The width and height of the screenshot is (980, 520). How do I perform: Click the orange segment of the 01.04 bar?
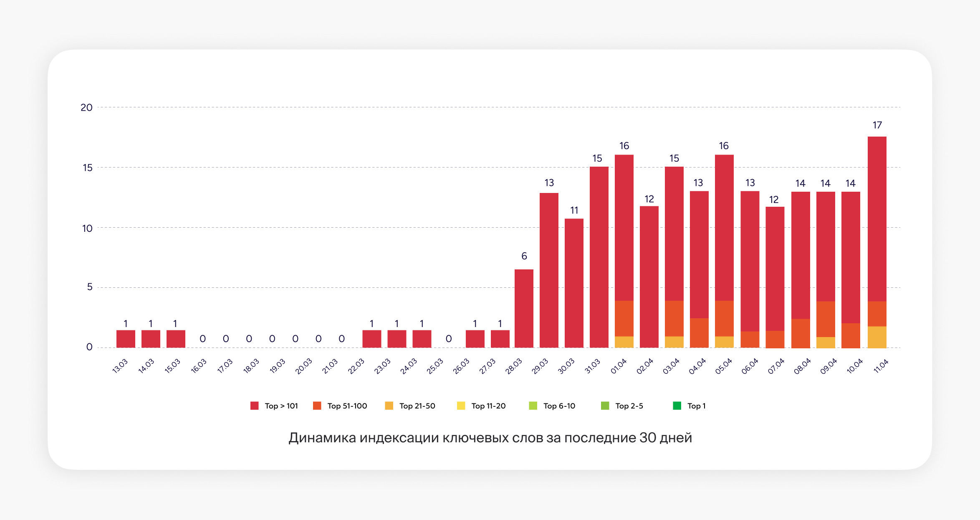[624, 318]
